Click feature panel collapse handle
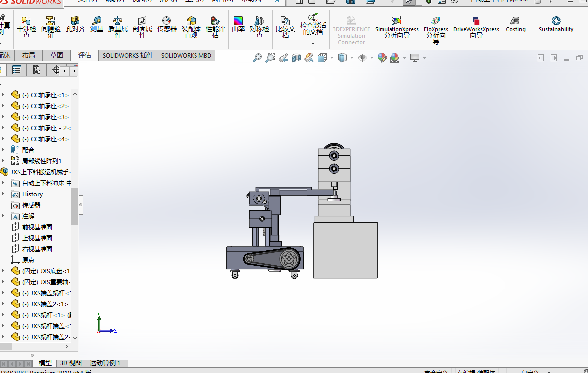 (81, 205)
